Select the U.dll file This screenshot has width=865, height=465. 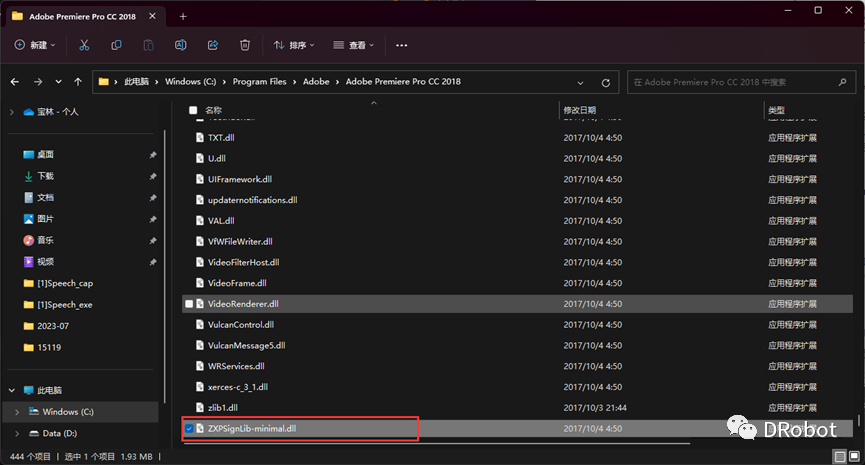pyautogui.click(x=216, y=158)
